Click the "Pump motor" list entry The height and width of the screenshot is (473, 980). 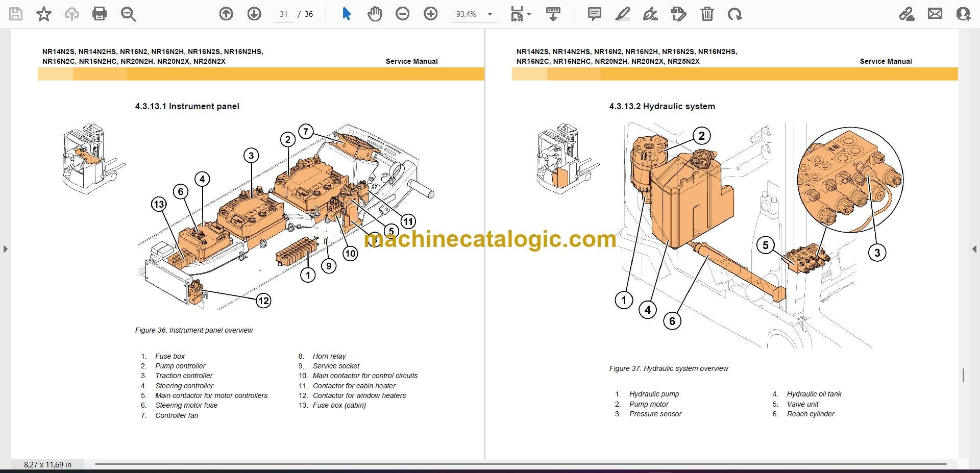click(x=649, y=404)
